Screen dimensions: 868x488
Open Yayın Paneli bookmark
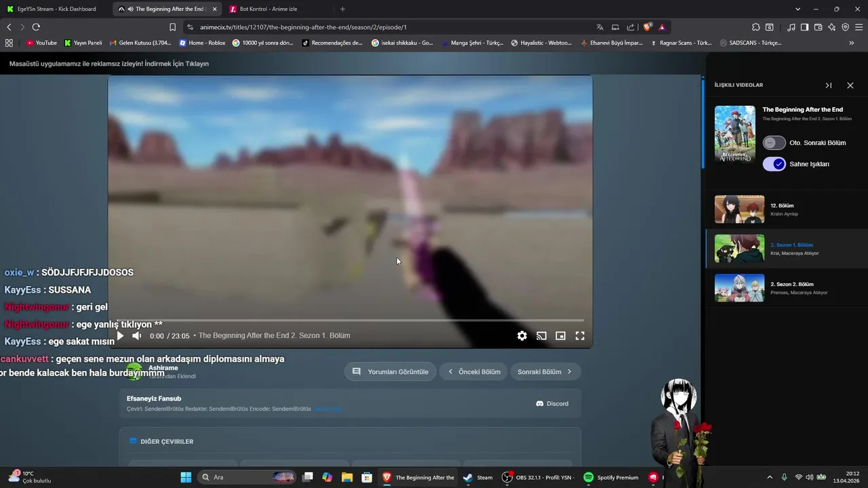tap(83, 43)
